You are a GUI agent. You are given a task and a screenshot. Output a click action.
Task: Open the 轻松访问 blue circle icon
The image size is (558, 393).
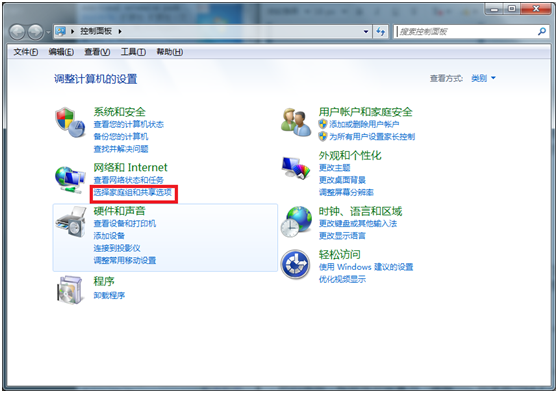pyautogui.click(x=295, y=264)
